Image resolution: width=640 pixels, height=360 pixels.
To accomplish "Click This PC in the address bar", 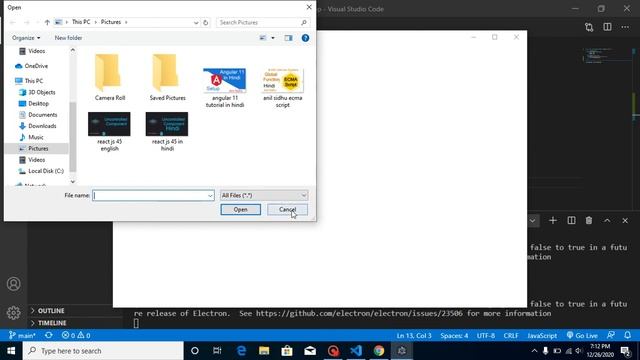I will (81, 22).
